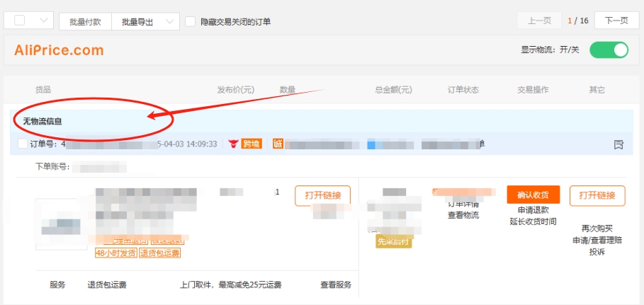Click the page indicator 1 / 16

coord(578,21)
